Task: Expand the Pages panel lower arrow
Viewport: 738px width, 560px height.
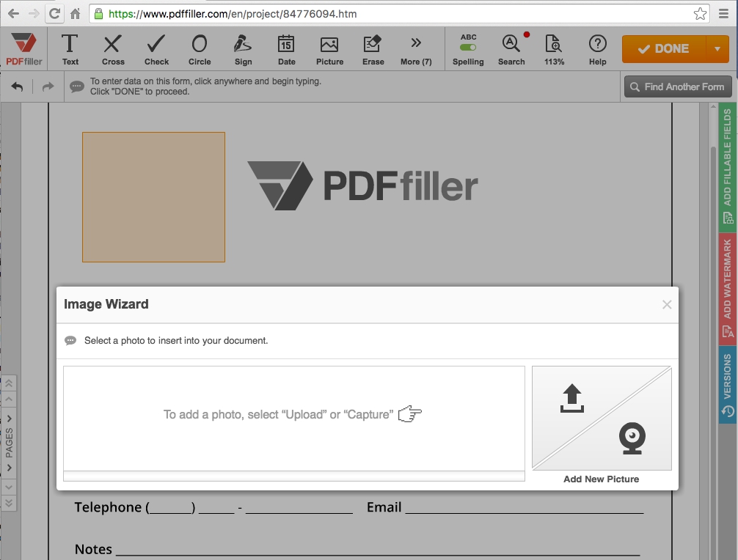Action: point(9,468)
